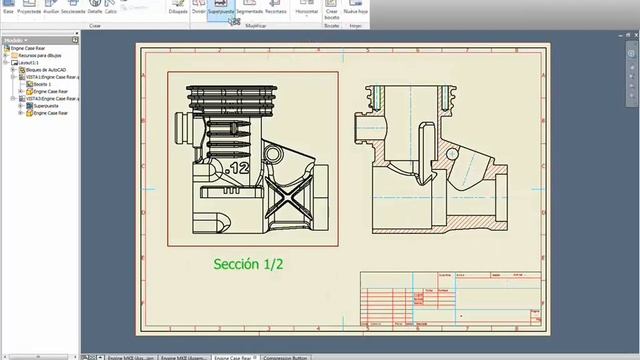Expand Bloques de AutoCAD node

pyautogui.click(x=13, y=70)
